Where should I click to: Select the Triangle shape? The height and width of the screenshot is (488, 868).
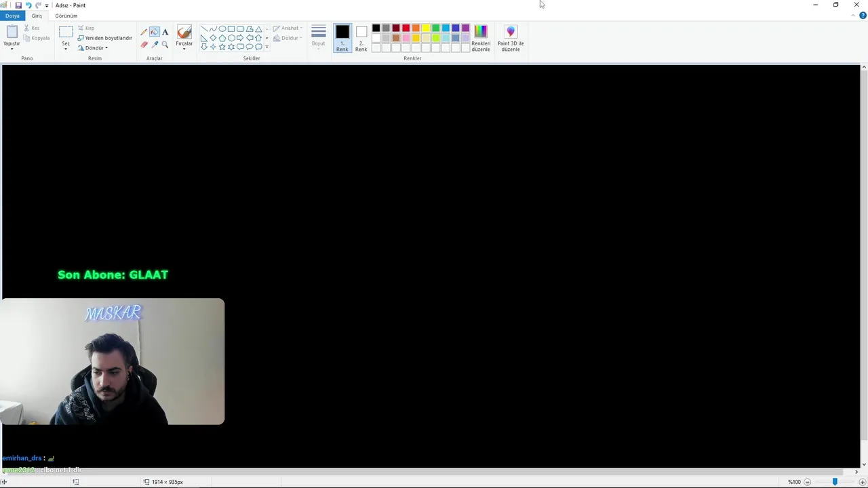pyautogui.click(x=258, y=29)
